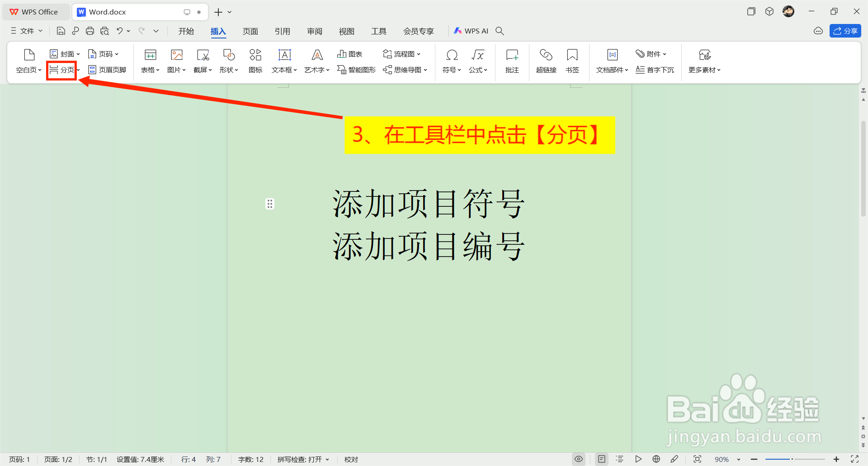Insert 智能图形 smart graphic
The height and width of the screenshot is (466, 868).
(356, 70)
